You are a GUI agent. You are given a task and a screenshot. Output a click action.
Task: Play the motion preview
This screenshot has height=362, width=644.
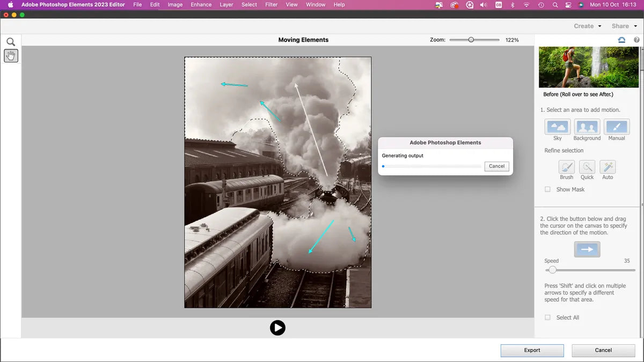pyautogui.click(x=277, y=328)
